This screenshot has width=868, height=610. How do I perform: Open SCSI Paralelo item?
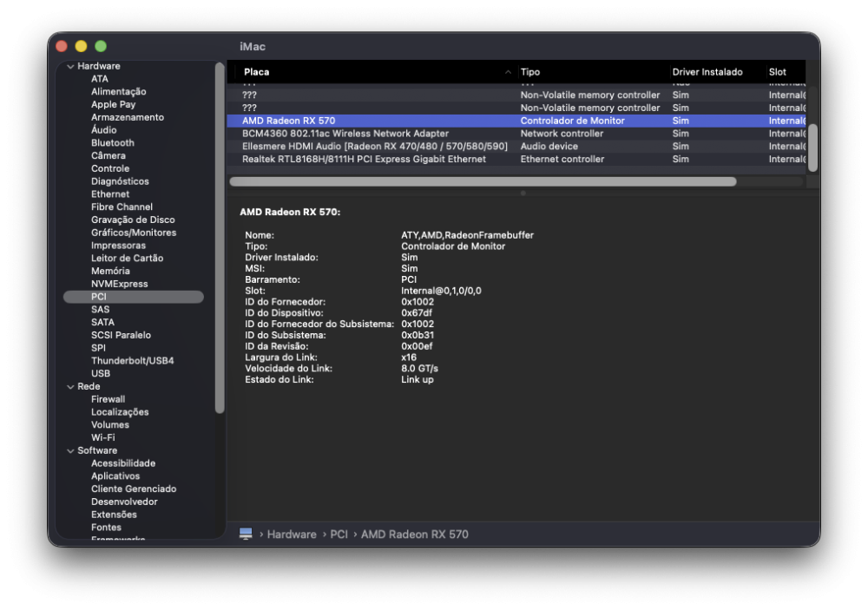tap(121, 335)
